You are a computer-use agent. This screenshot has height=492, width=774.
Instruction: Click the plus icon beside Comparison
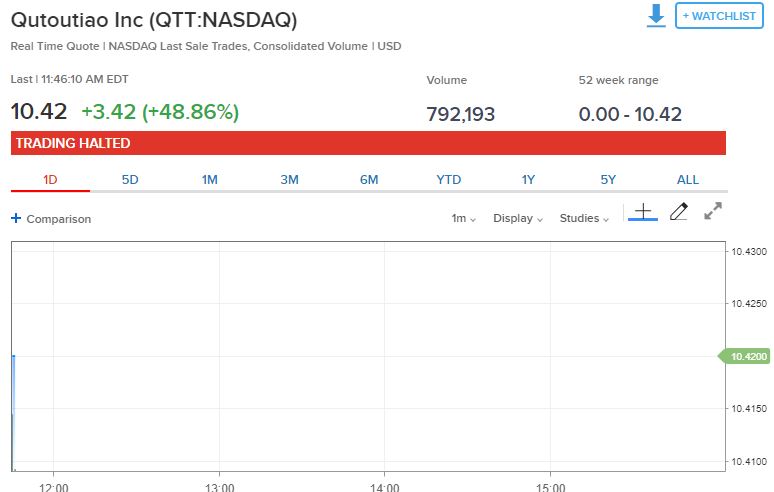(x=16, y=219)
